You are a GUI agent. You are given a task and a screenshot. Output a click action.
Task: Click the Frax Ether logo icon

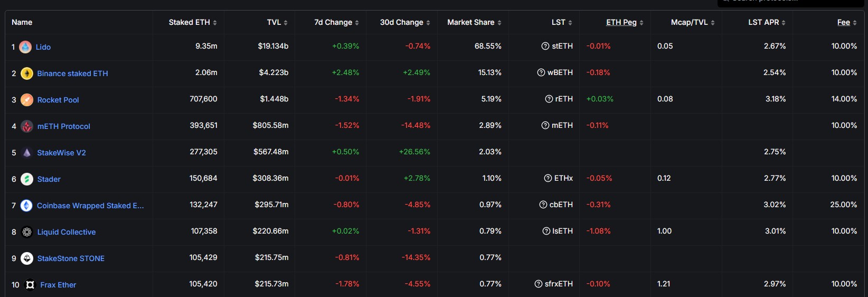point(30,285)
